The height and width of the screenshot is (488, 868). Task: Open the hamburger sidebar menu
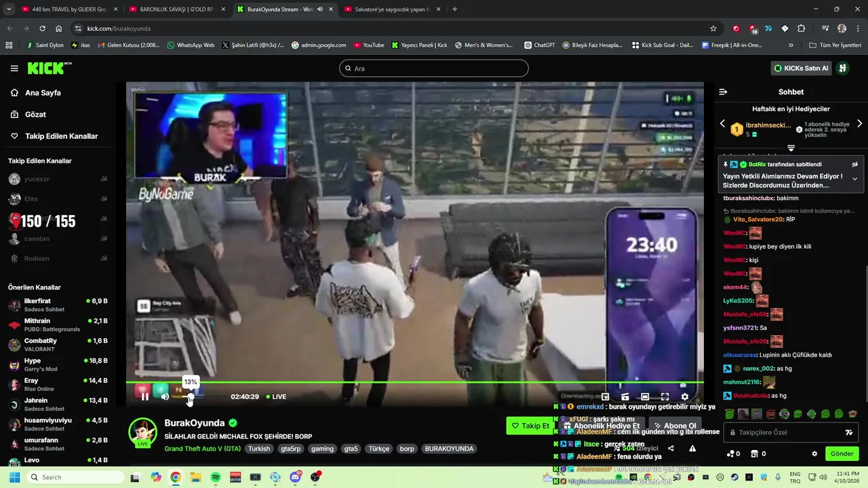(x=14, y=68)
